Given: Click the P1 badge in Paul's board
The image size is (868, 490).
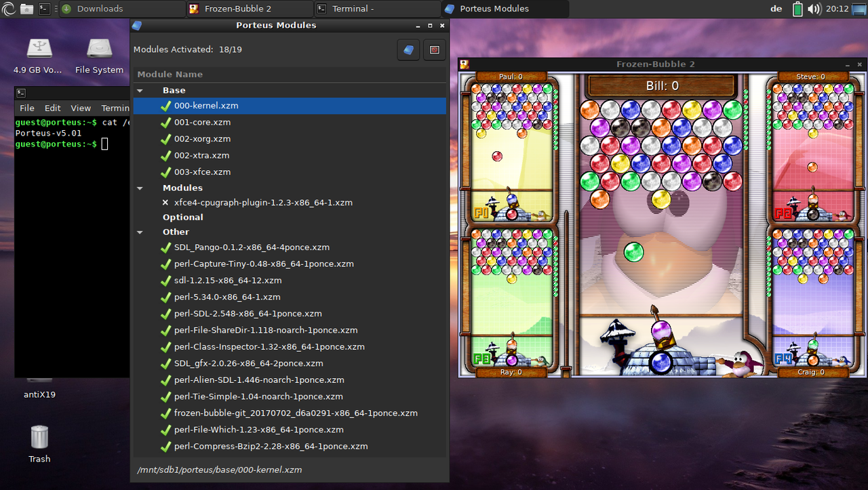Looking at the screenshot, I should click(482, 213).
